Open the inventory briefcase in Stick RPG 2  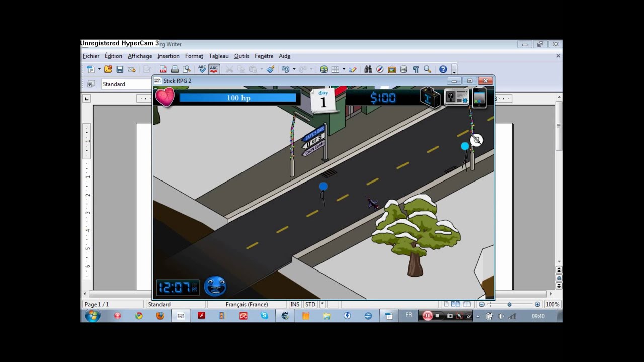[430, 98]
